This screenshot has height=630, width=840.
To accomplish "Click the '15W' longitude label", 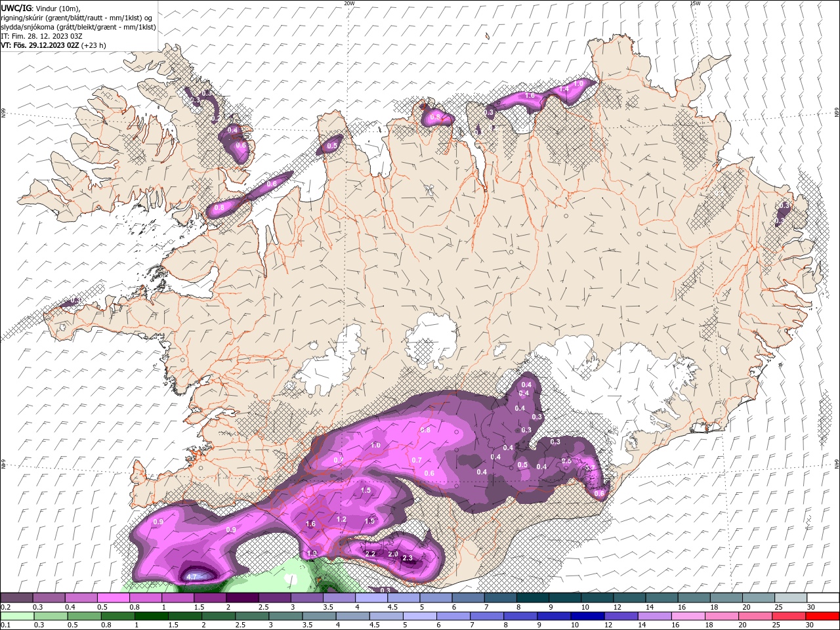I will pyautogui.click(x=695, y=3).
